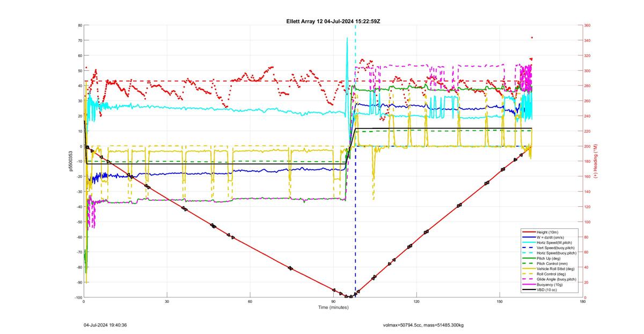
Task: Click the plot title 'Ellett Array 12 04-Jul-2024 15:22:59Z'
Action: coord(334,21)
